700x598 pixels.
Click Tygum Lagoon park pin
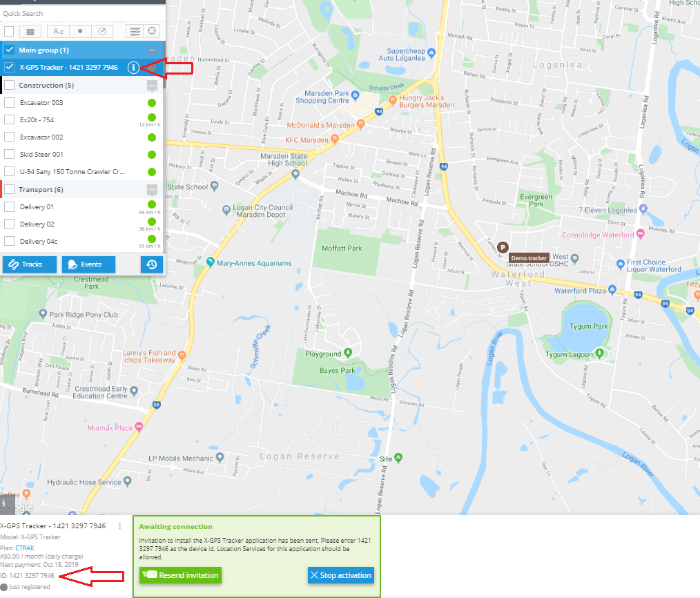tap(599, 353)
